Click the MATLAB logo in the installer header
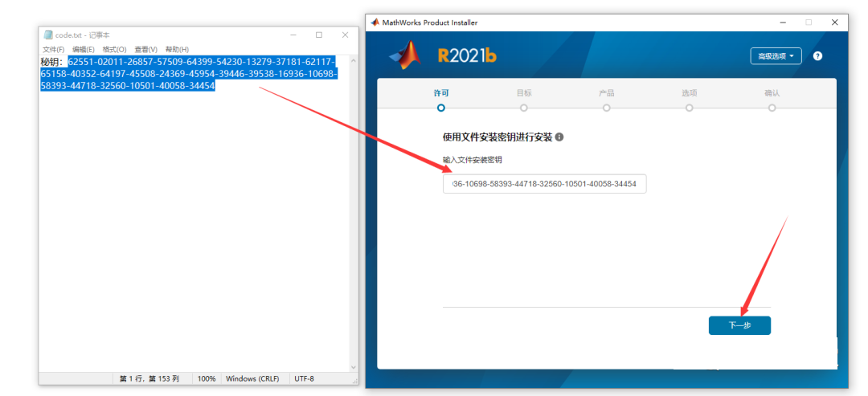The width and height of the screenshot is (868, 396). click(x=407, y=55)
